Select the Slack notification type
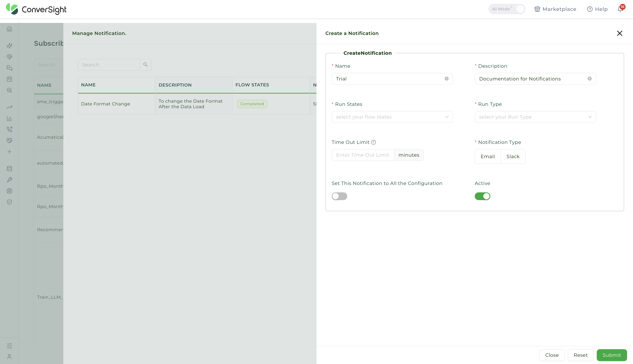The image size is (633, 364). click(513, 156)
